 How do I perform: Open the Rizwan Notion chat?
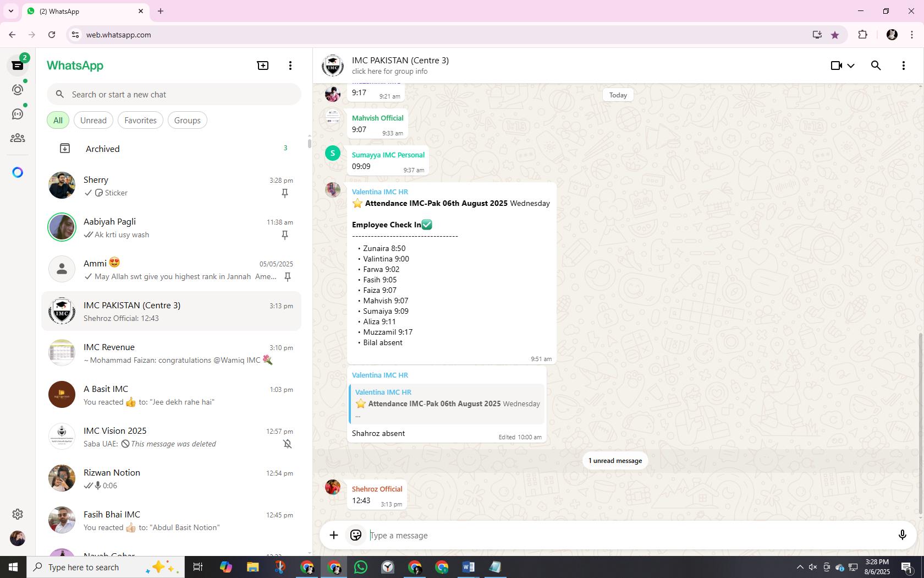pos(172,478)
